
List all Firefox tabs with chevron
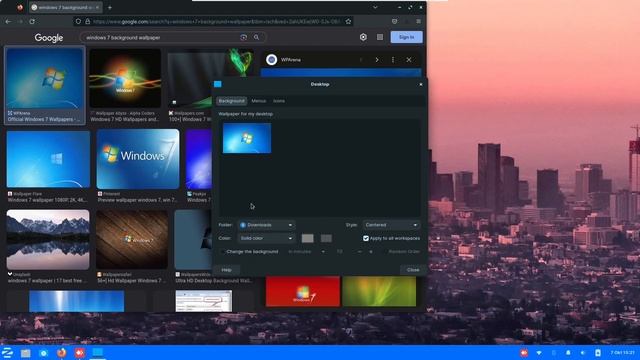coord(375,7)
